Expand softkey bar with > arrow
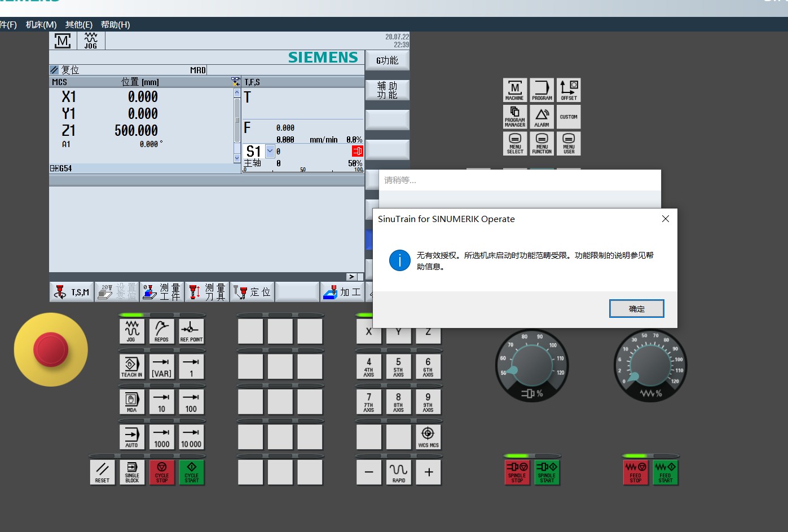Image resolution: width=788 pixels, height=532 pixels. pyautogui.click(x=351, y=277)
